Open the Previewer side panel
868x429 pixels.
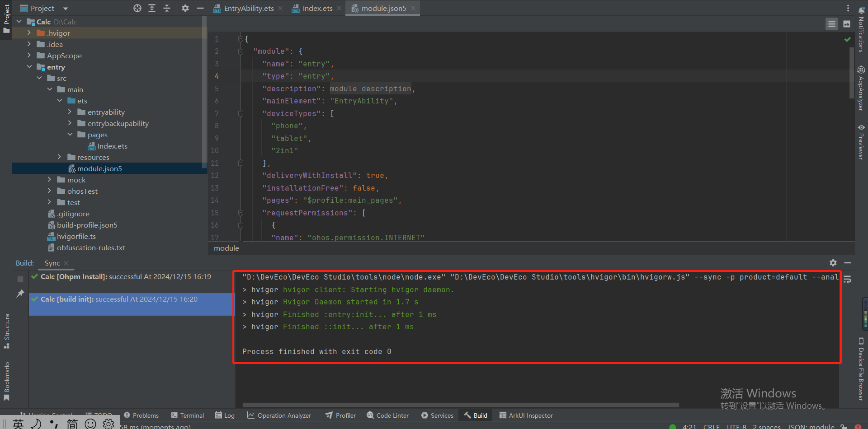coord(861,142)
